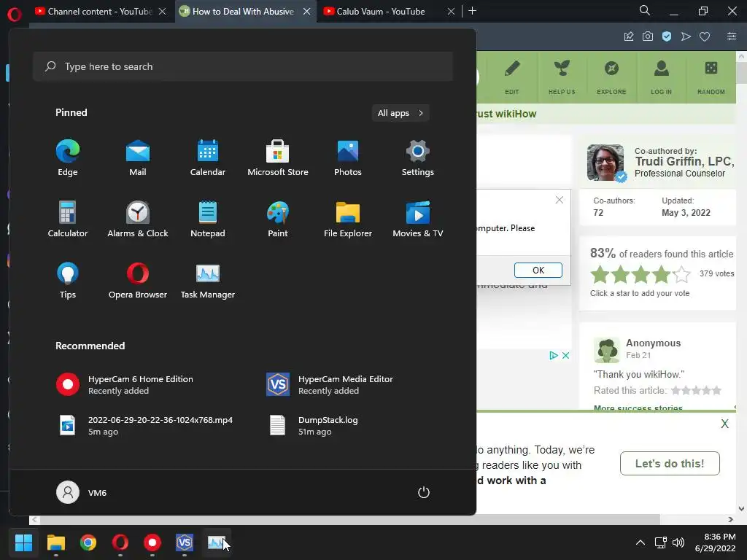Screen dimensions: 747x560
Task: Click wikiHow HELP US button
Action: coord(562,77)
